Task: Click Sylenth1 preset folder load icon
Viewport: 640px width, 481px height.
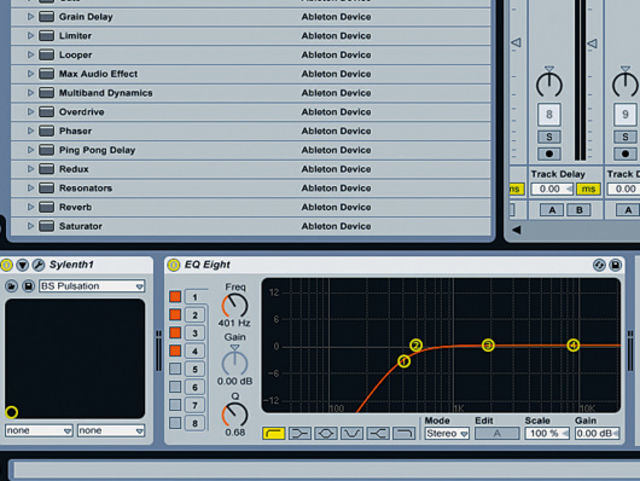Action: pyautogui.click(x=12, y=286)
